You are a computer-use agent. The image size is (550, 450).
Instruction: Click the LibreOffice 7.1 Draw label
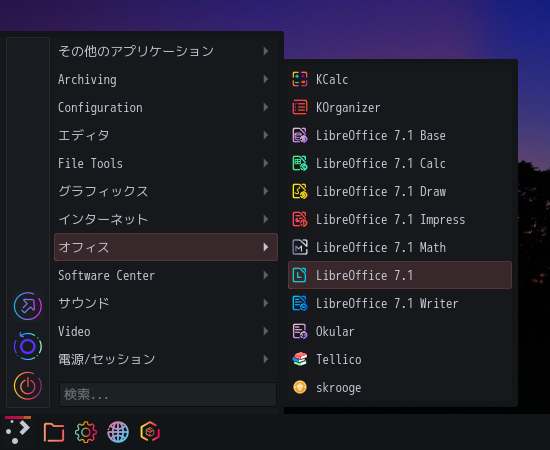coord(381,191)
